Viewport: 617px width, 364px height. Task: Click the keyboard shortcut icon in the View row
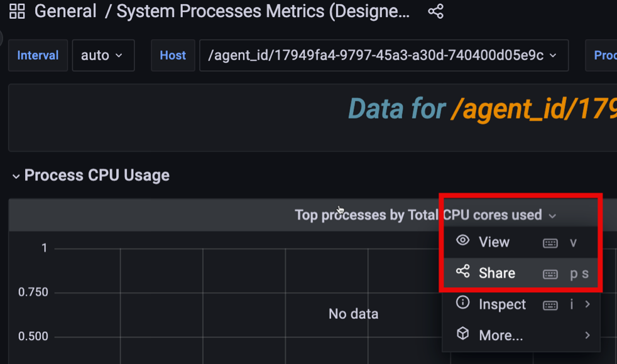[x=550, y=243]
